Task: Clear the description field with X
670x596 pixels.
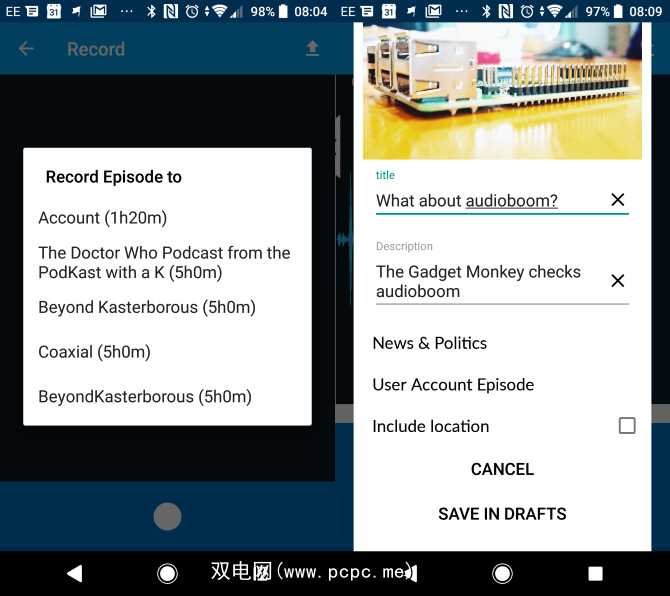Action: (617, 281)
